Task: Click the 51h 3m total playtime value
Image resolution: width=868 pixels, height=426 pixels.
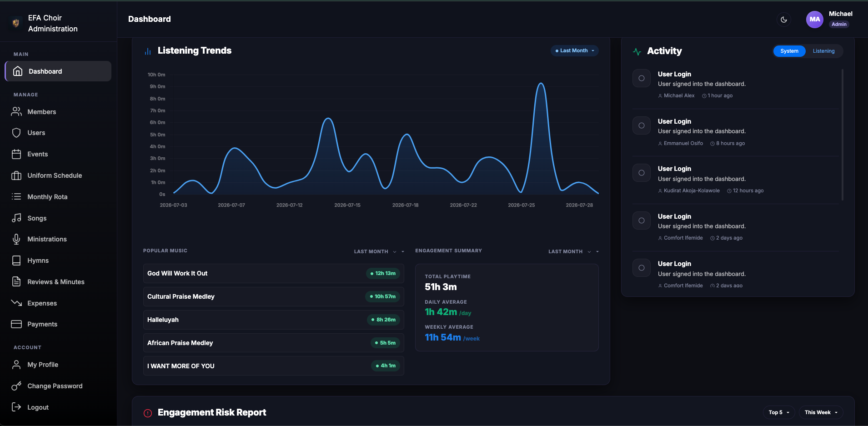Action: [441, 287]
